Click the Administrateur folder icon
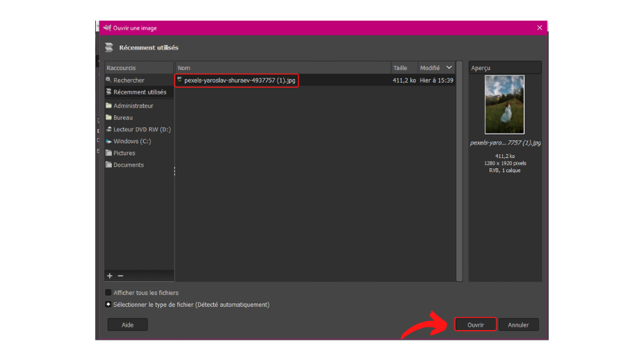 click(108, 106)
